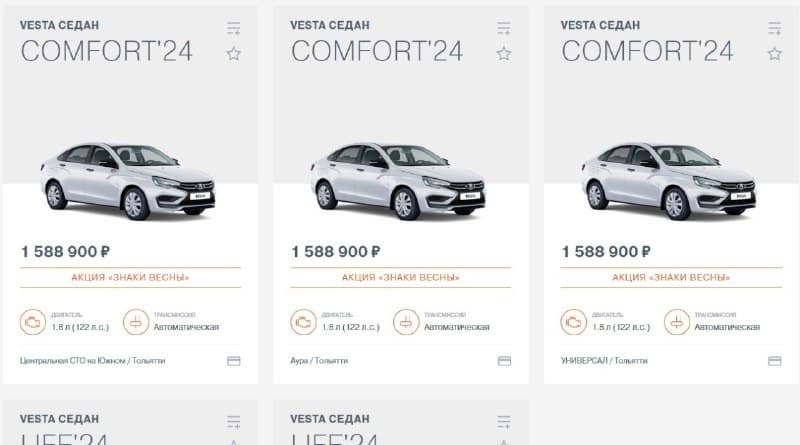Open «Знаки весны» promo on first card

130,278
